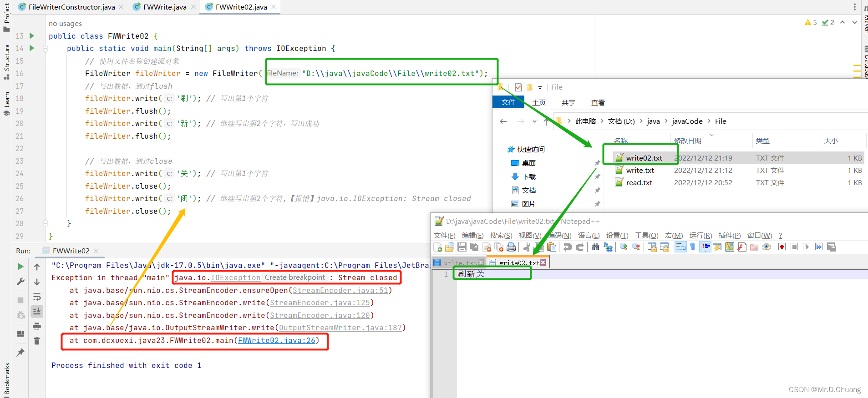Close the FWWrite02.java editor tab
Image resolution: width=868 pixels, height=398 pixels.
click(x=274, y=7)
